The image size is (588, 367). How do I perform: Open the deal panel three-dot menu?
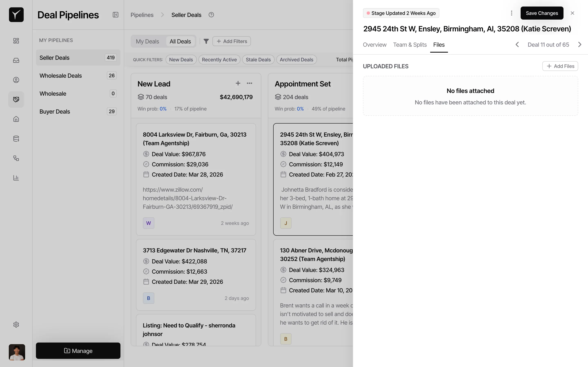coord(511,13)
